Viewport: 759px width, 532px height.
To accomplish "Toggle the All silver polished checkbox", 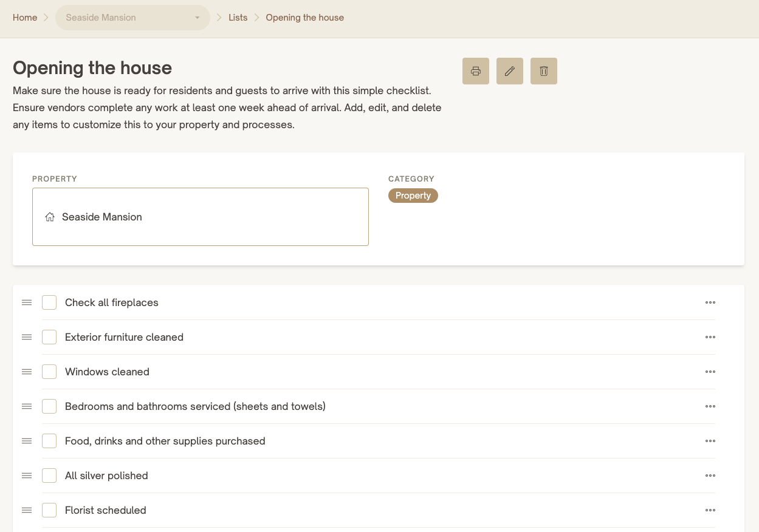I will point(49,476).
